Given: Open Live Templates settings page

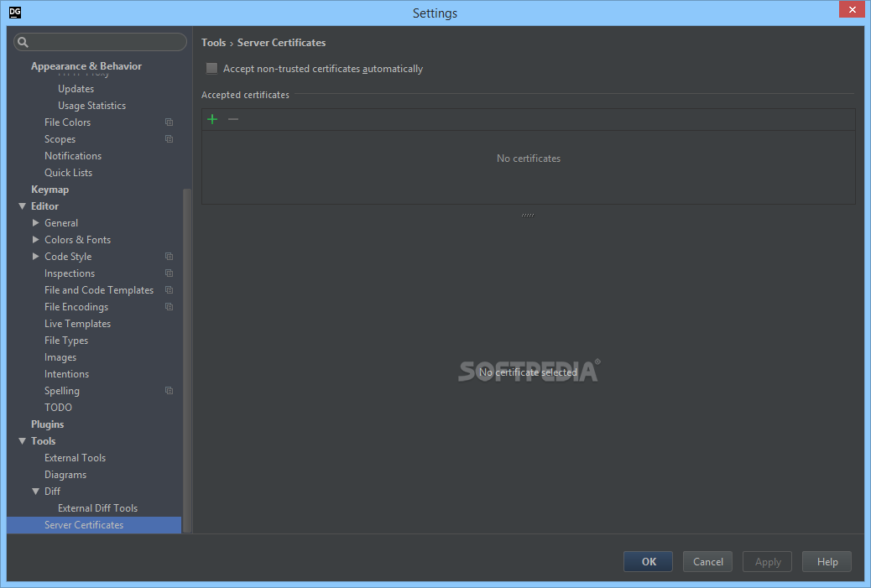Looking at the screenshot, I should 77,324.
